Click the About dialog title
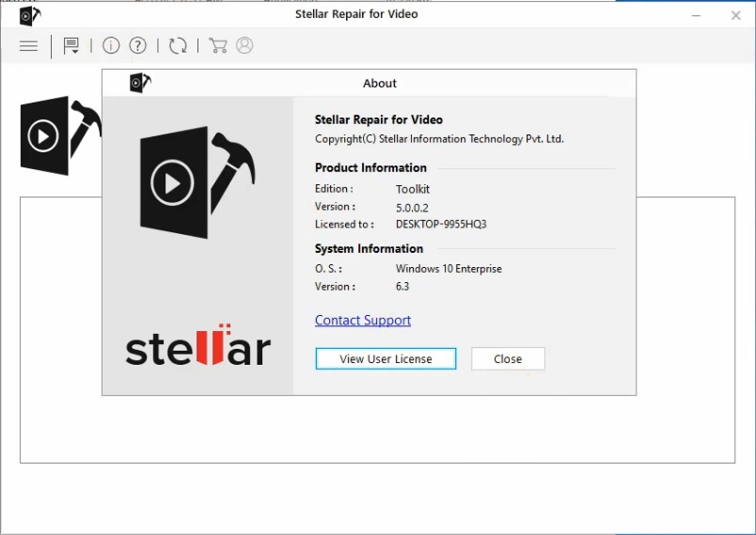The width and height of the screenshot is (756, 535). (x=380, y=84)
